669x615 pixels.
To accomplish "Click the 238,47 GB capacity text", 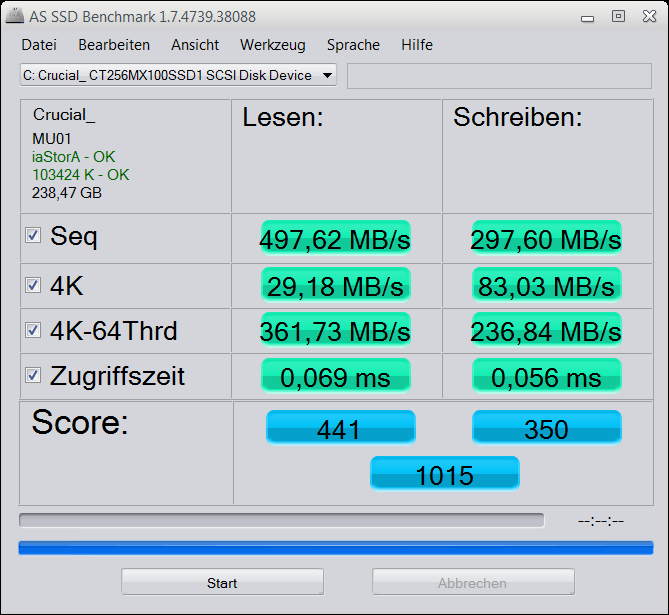I will [67, 192].
